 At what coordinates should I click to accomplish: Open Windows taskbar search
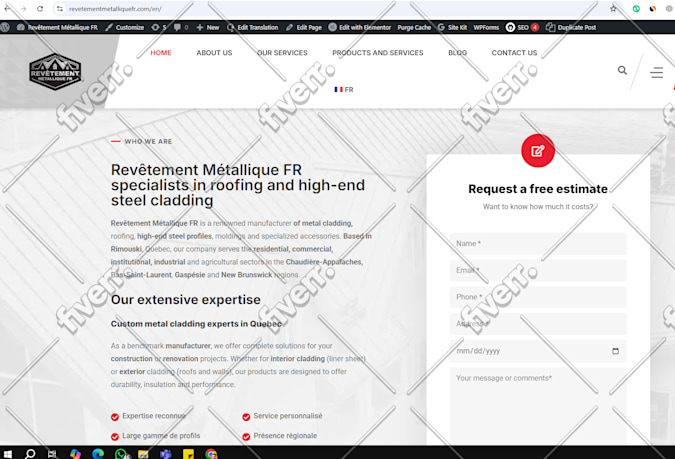30,454
